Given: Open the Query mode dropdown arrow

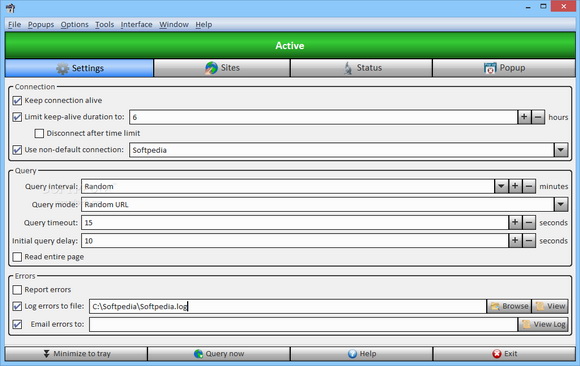Looking at the screenshot, I should 561,204.
